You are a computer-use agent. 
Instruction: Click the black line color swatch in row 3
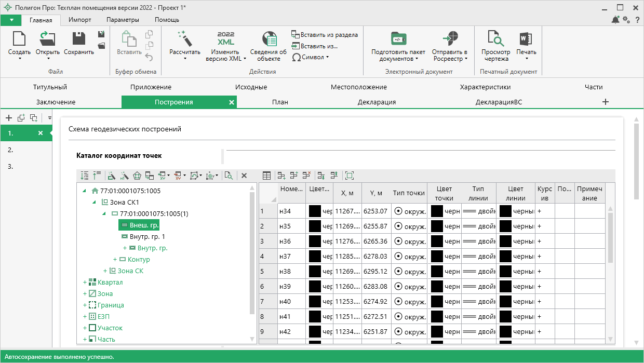tap(505, 241)
